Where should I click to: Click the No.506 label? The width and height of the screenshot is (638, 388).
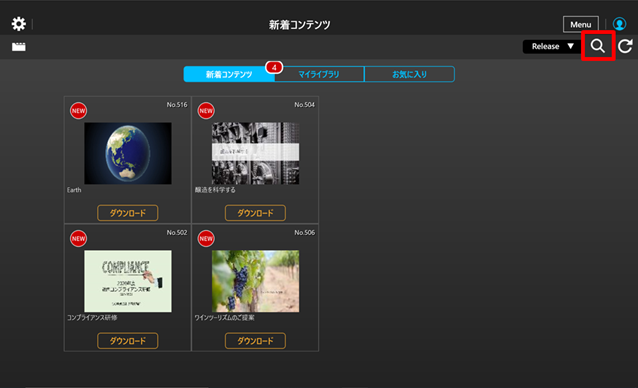304,232
